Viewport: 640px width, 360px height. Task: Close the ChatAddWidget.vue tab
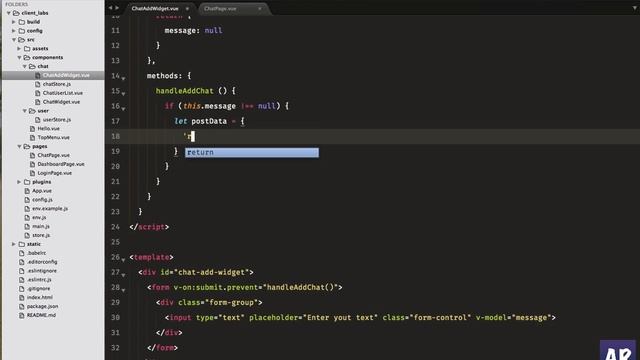(x=187, y=9)
